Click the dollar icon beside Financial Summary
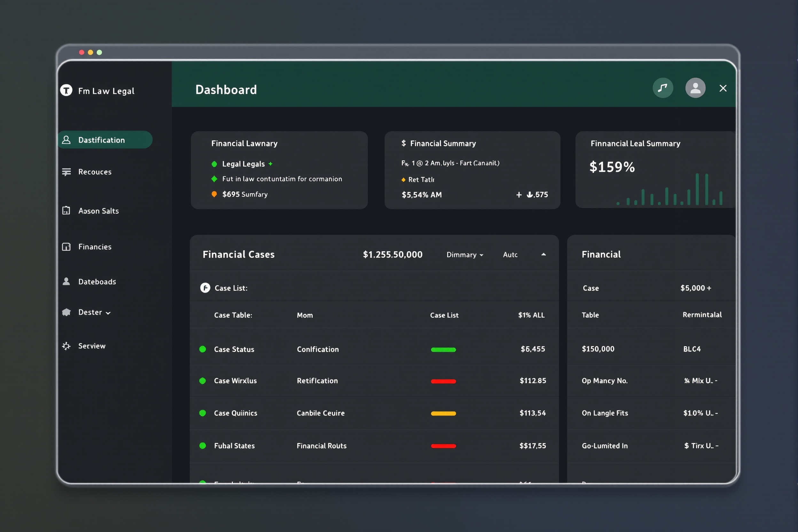This screenshot has height=532, width=798. coord(403,143)
